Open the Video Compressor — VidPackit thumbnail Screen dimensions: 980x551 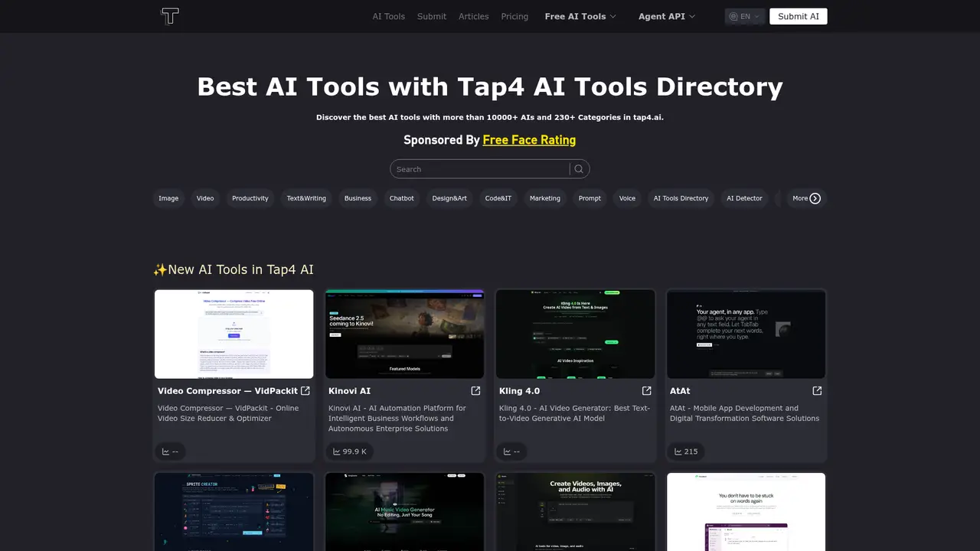234,334
